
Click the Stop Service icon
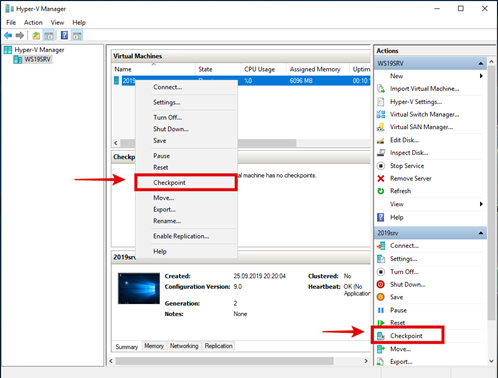(x=381, y=166)
